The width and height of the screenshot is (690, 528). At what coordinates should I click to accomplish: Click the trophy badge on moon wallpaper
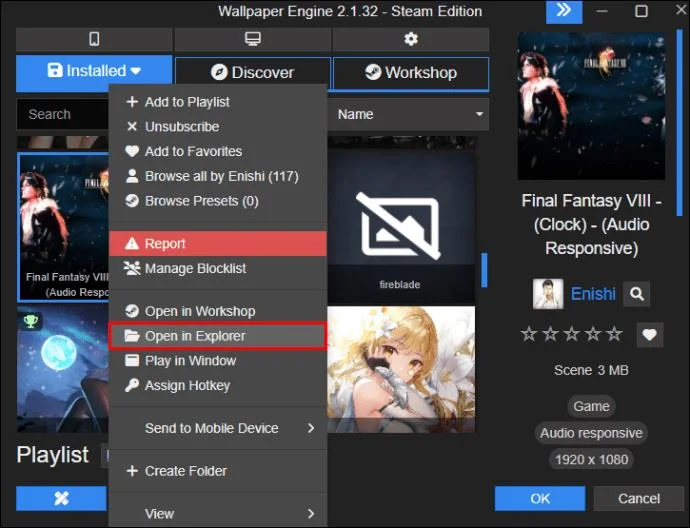pos(30,321)
